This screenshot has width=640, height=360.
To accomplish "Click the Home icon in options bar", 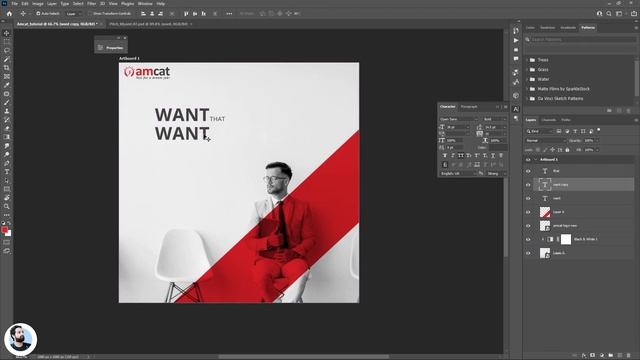I will click(9, 13).
